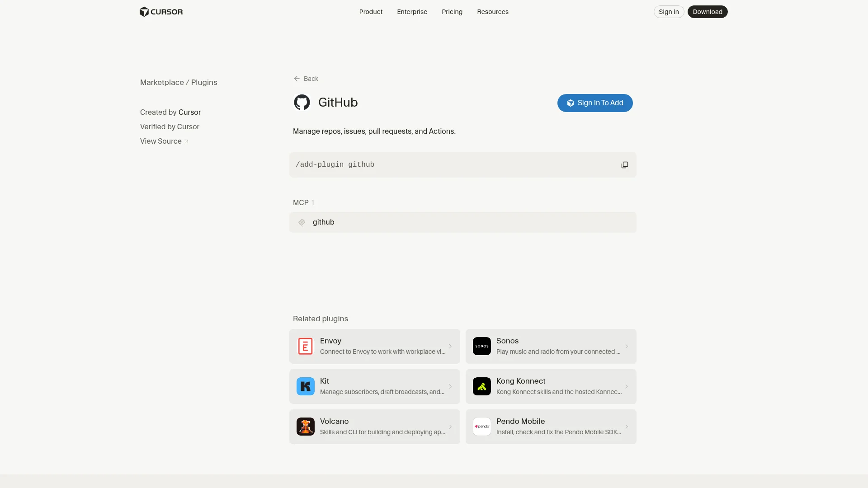Click the GitHub octocat logo icon

(302, 103)
